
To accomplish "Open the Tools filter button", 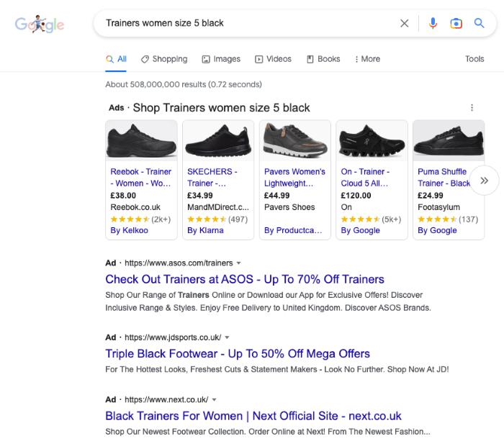I will point(474,59).
